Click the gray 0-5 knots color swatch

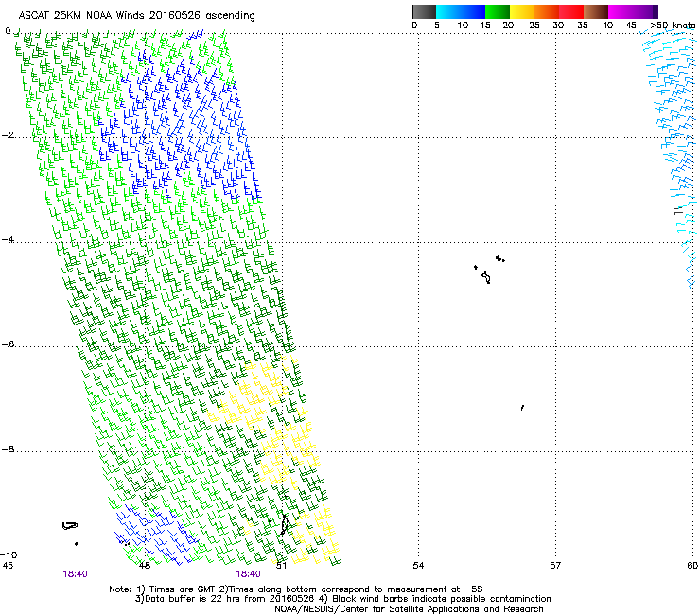tap(424, 11)
